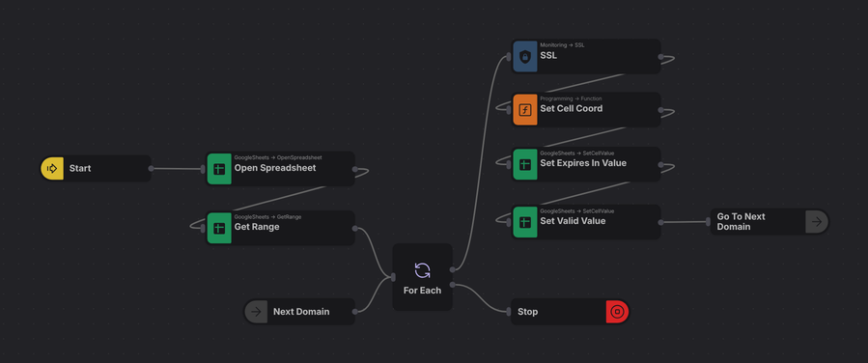Click the SSL node output port
The height and width of the screenshot is (363, 868).
point(660,56)
